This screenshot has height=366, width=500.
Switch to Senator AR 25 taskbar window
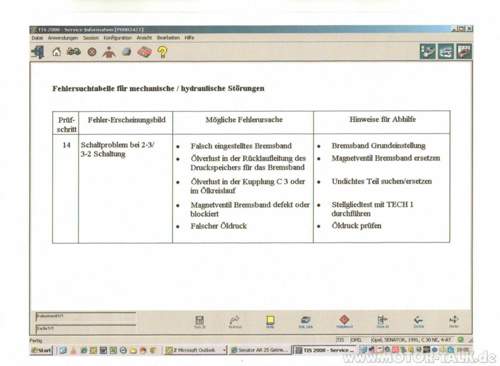click(259, 350)
